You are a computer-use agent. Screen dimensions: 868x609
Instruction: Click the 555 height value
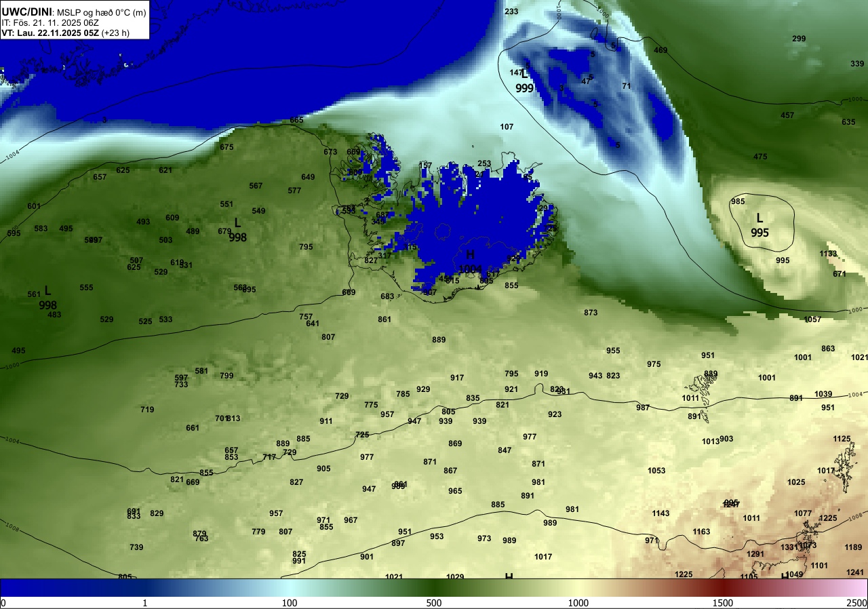click(86, 288)
